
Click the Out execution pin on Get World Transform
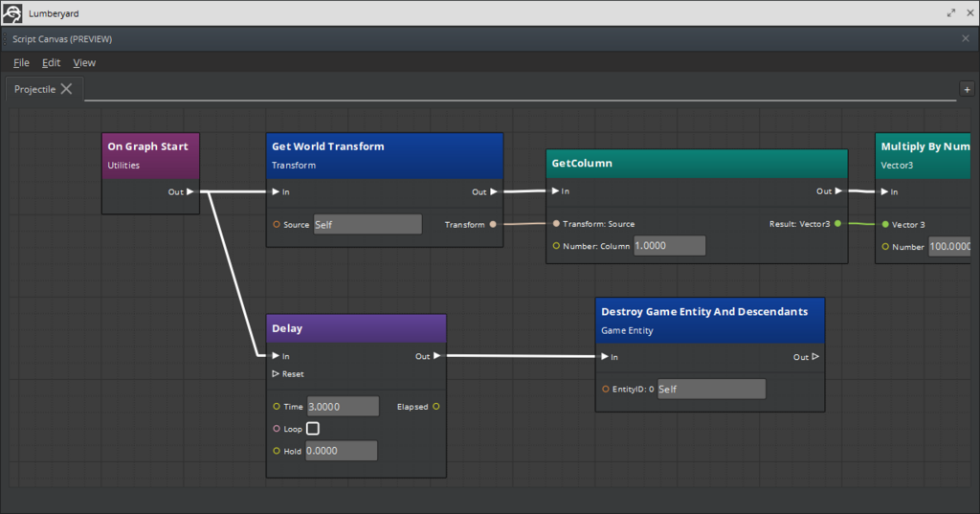[x=494, y=192]
